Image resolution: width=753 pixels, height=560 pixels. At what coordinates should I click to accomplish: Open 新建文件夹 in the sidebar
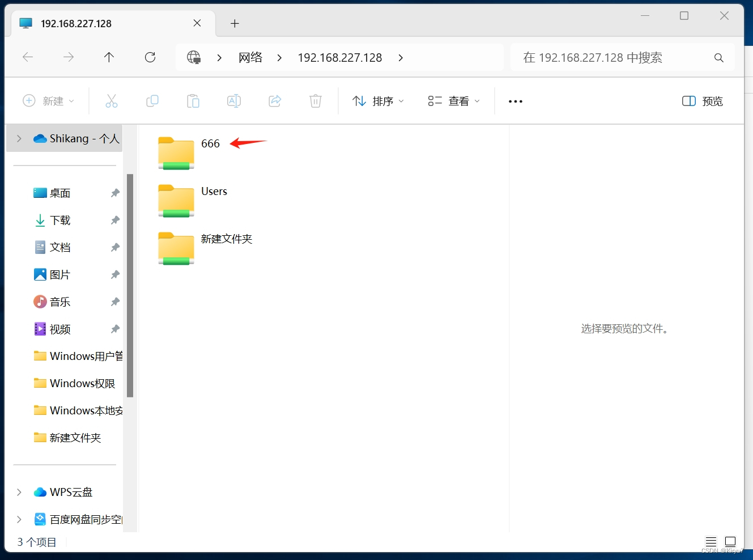pos(67,438)
